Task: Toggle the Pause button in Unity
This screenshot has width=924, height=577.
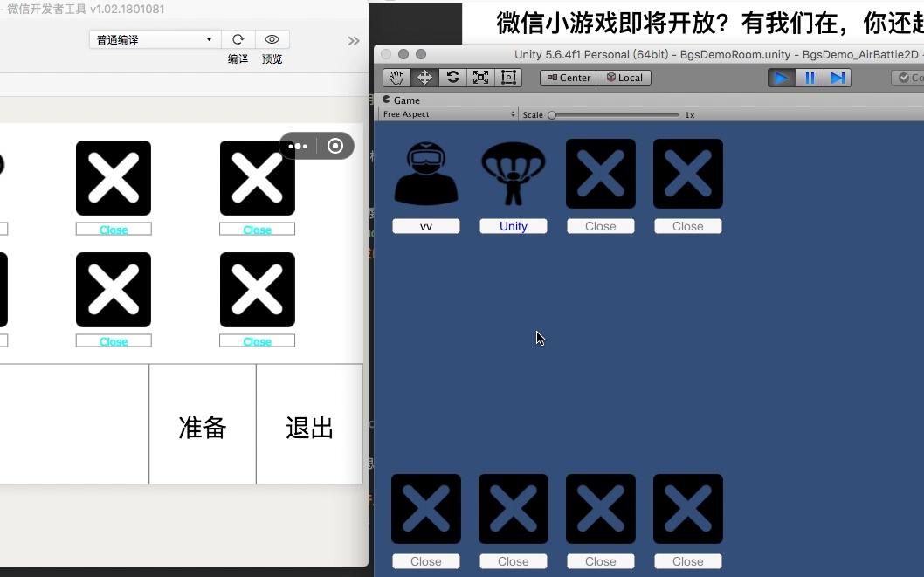Action: 810,77
